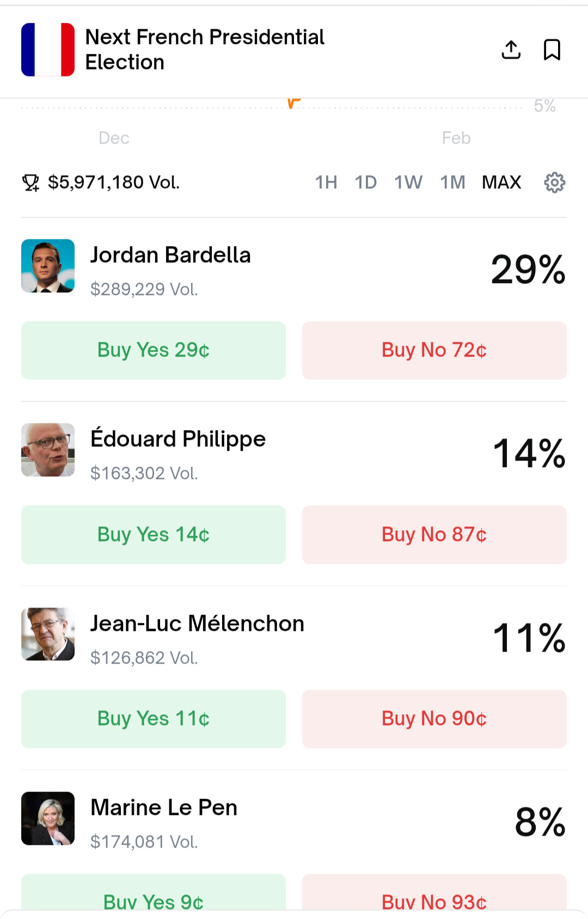Open the Marine Le Pen market name
Image resolution: width=588 pixels, height=919 pixels.
tap(164, 807)
